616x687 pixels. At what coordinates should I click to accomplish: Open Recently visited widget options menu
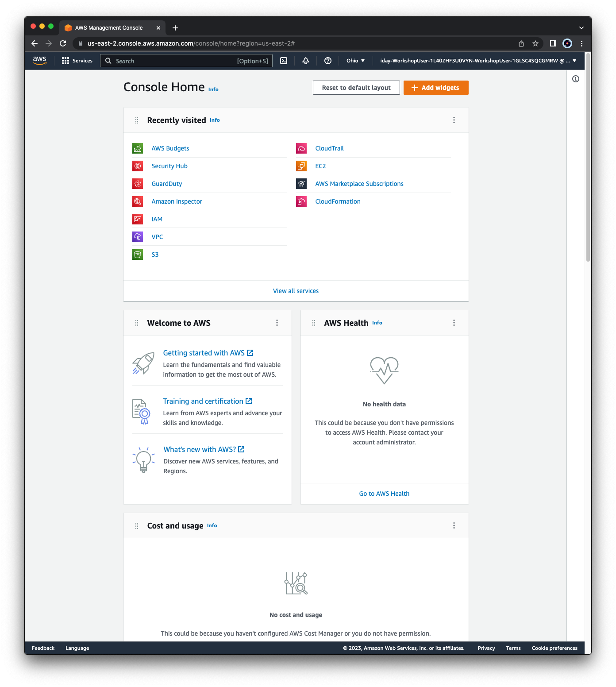point(454,120)
